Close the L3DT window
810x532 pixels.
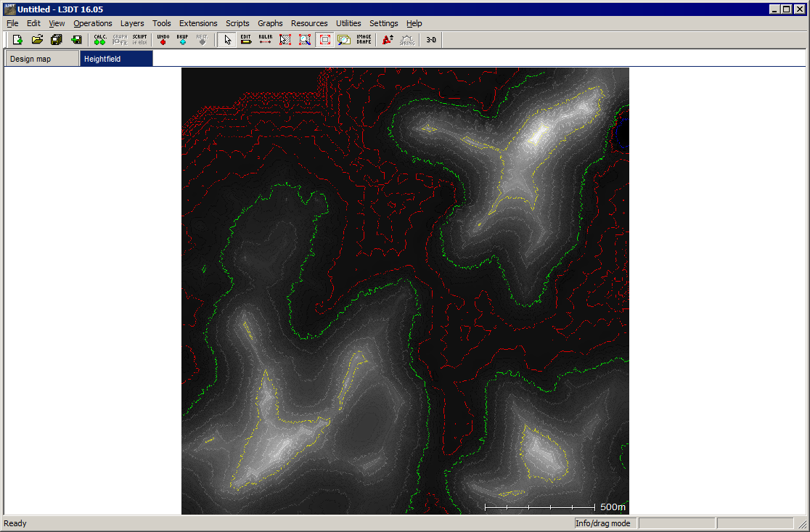click(799, 9)
